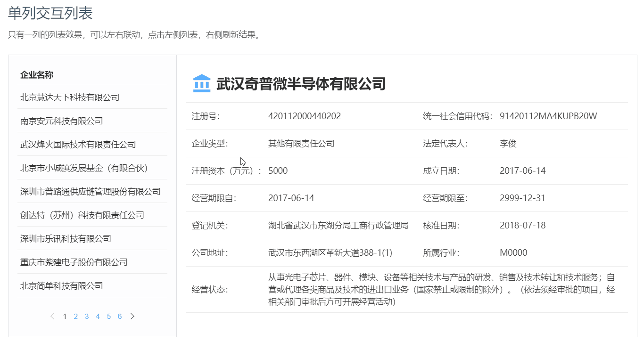Click the previous page arrow
This screenshot has height=341, width=644.
(52, 316)
